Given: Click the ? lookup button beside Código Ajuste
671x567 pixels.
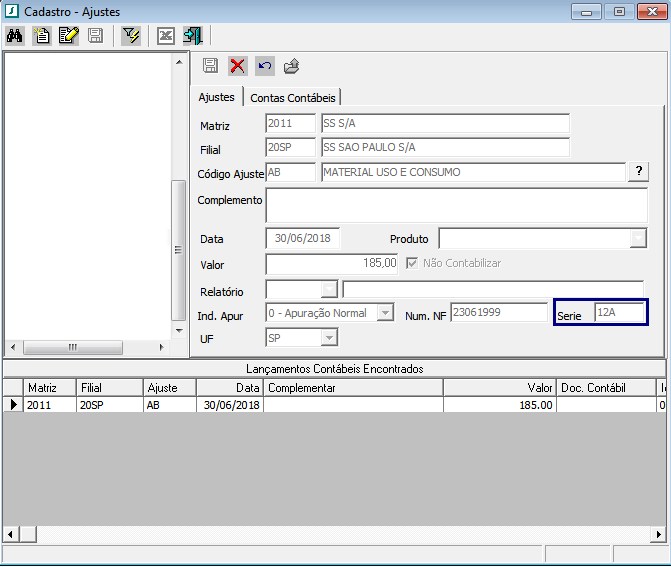Looking at the screenshot, I should click(x=638, y=172).
